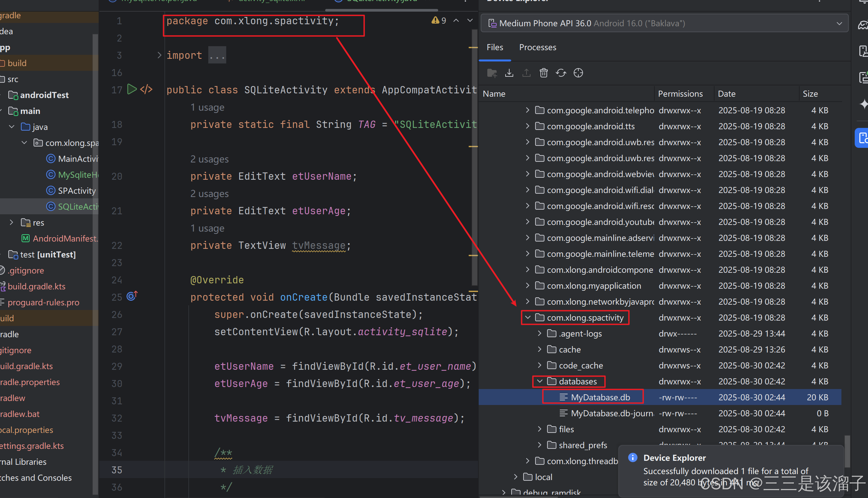Click the download/Save As icon in Device Explorer toolbar
The height and width of the screenshot is (498, 868).
point(509,73)
